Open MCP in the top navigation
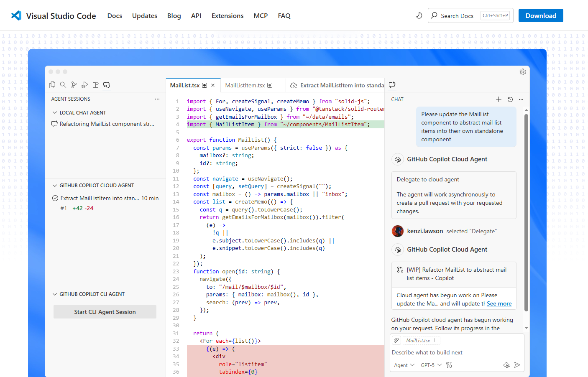The height and width of the screenshot is (377, 588). (261, 16)
